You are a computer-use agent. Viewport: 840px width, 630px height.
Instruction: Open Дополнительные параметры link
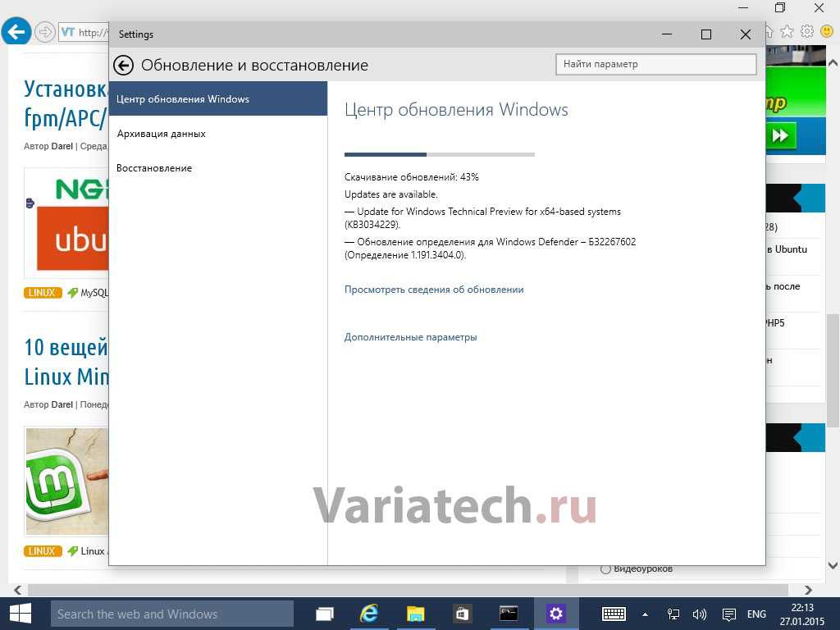point(410,337)
